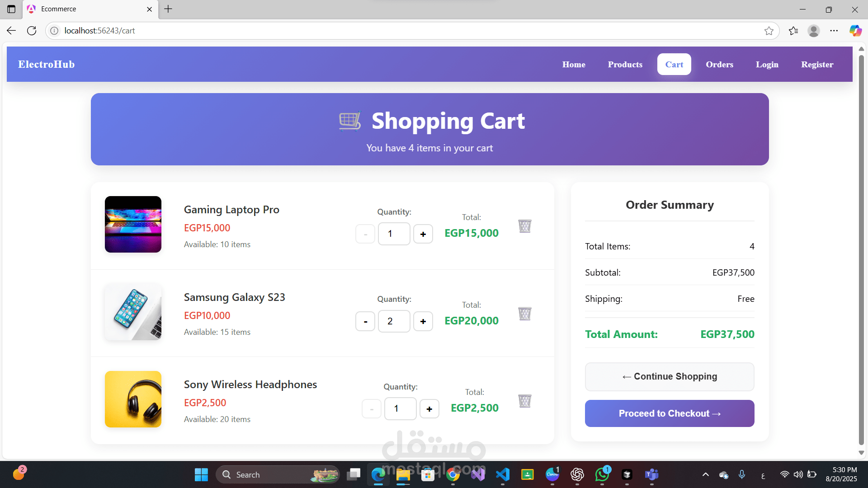Go back with browser back arrow
Viewport: 868px width, 488px height.
pyautogui.click(x=11, y=31)
